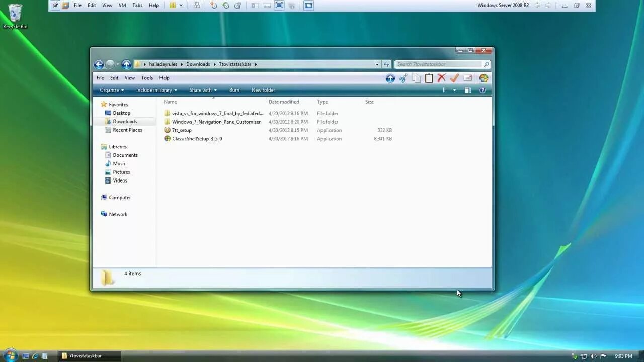Click the Explorer Forward arrow button

pyautogui.click(x=110, y=64)
